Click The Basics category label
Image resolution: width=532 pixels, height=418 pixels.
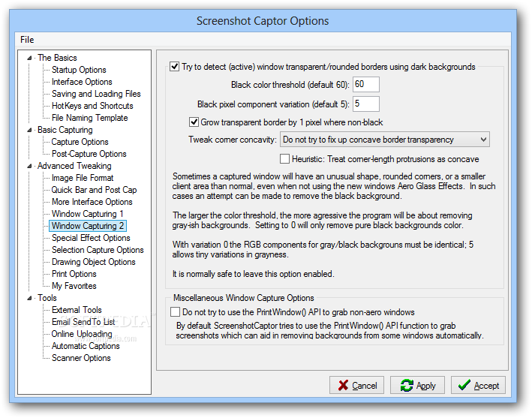pyautogui.click(x=57, y=58)
